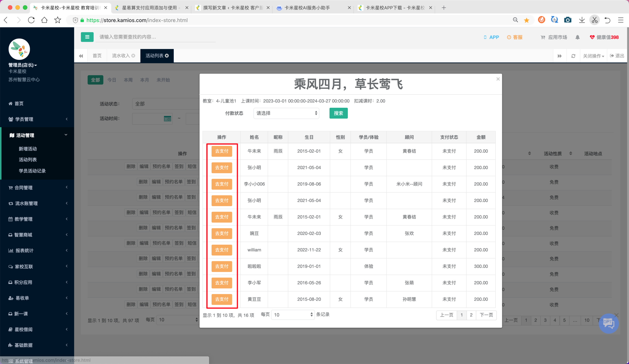
Task: Click 去支付 for 豌豆
Action: [222, 233]
